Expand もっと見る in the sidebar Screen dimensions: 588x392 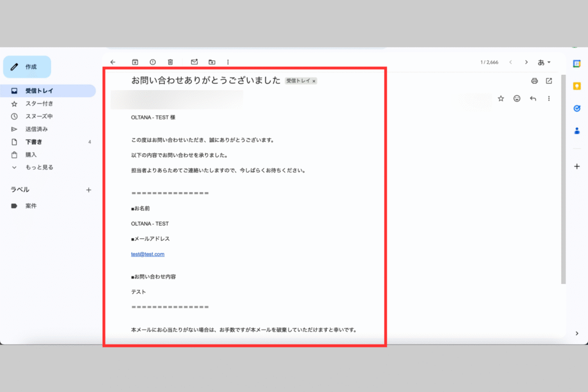point(39,167)
